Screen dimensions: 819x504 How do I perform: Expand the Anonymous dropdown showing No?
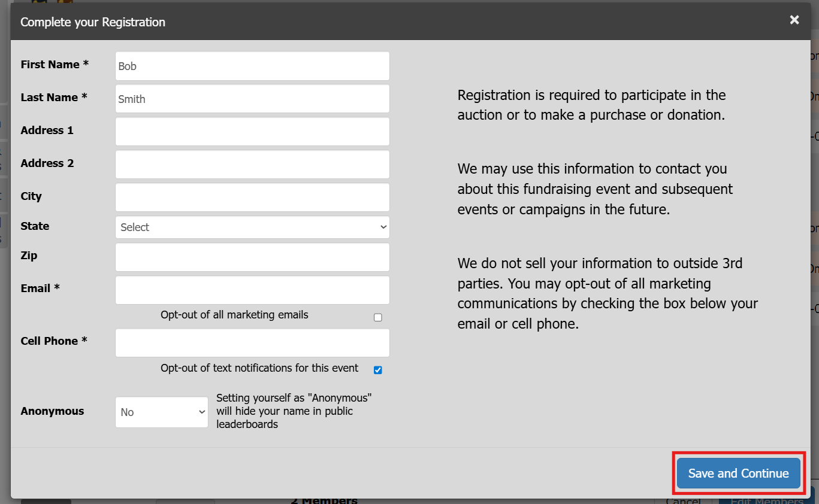click(x=162, y=412)
